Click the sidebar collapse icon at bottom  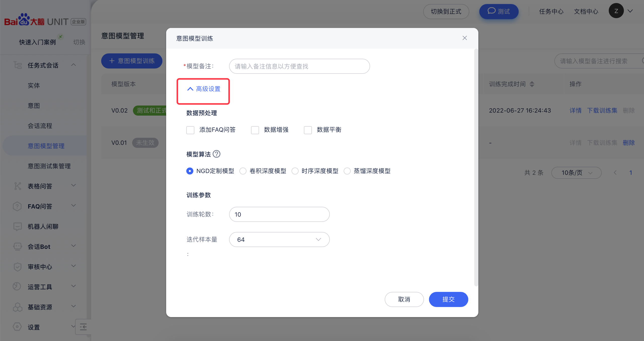(83, 327)
